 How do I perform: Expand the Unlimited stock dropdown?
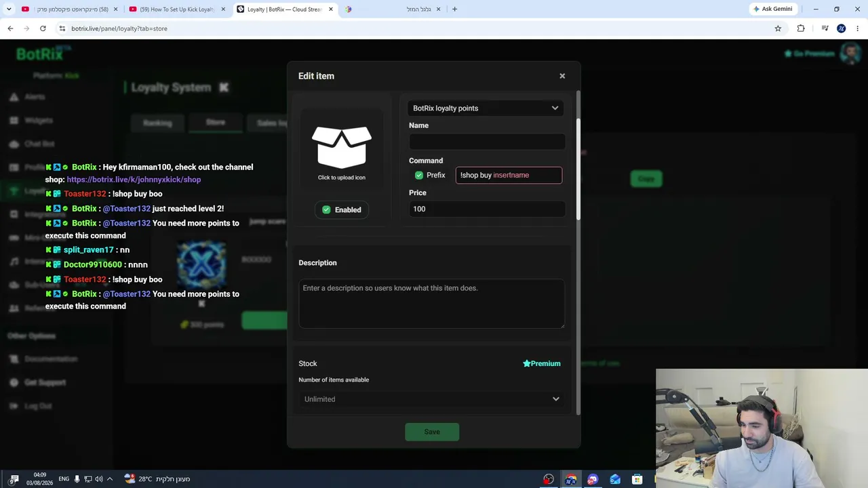pyautogui.click(x=431, y=399)
